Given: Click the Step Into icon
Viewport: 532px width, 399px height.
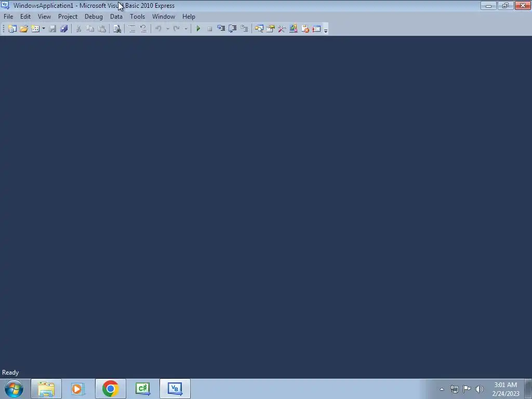Looking at the screenshot, I should 221,29.
